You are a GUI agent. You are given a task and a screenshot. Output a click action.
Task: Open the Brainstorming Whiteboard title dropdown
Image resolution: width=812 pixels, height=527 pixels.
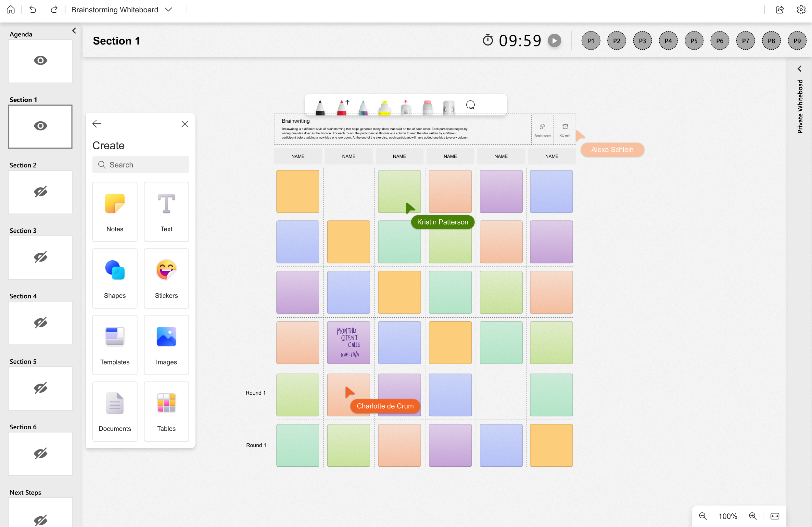point(168,9)
